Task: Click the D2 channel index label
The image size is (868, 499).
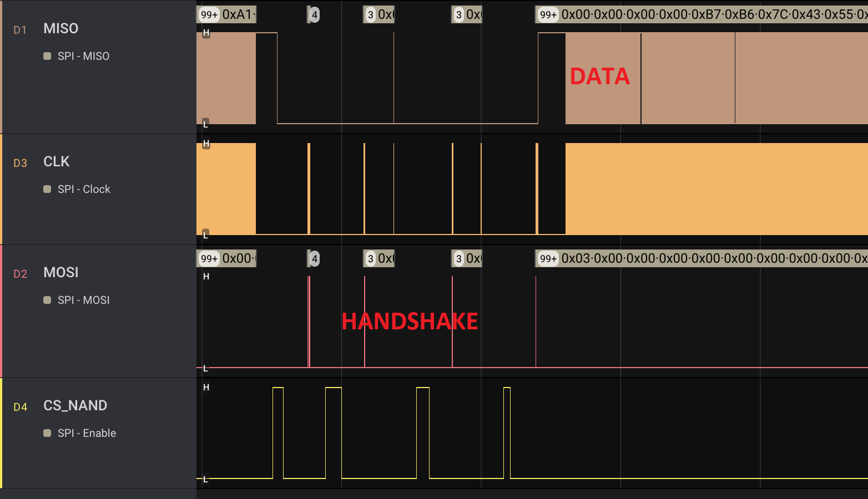Action: pos(20,274)
